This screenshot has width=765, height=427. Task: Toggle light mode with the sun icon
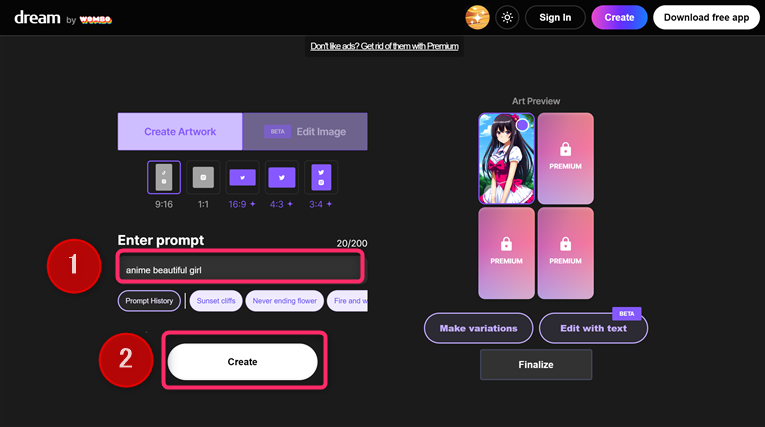(507, 17)
